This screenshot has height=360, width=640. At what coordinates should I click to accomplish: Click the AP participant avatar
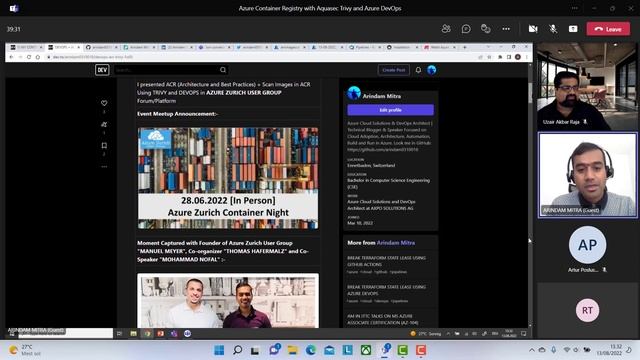tap(587, 245)
